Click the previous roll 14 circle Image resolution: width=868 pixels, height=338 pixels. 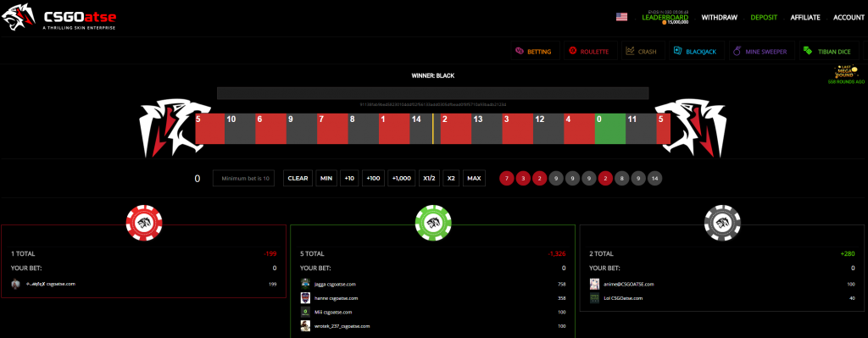pos(655,178)
